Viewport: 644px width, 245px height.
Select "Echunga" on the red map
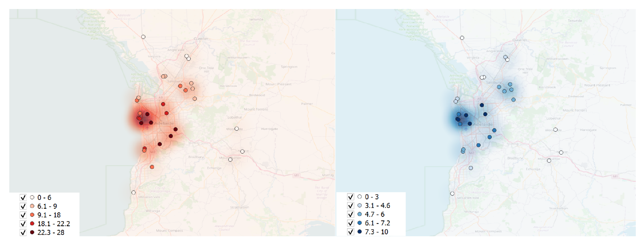tap(214, 168)
